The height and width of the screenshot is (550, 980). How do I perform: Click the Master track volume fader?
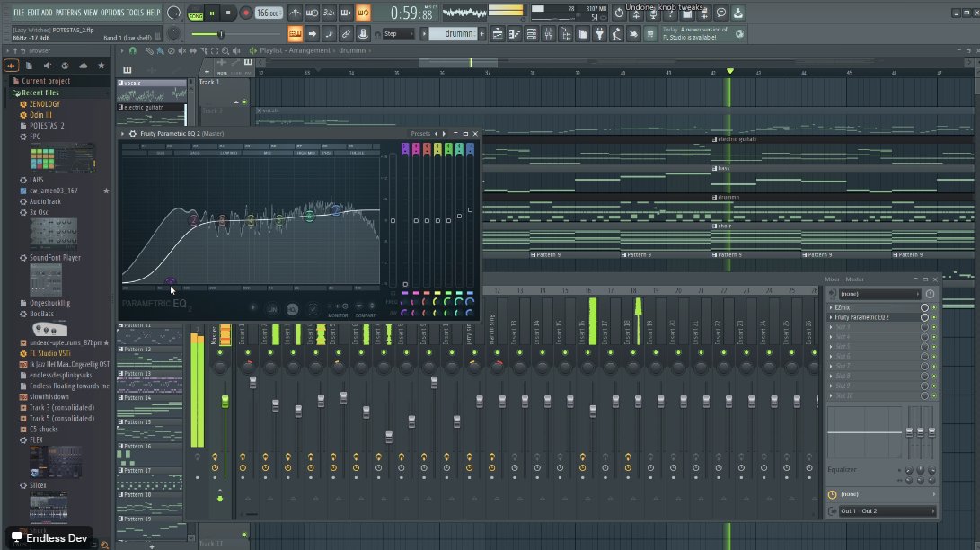225,401
